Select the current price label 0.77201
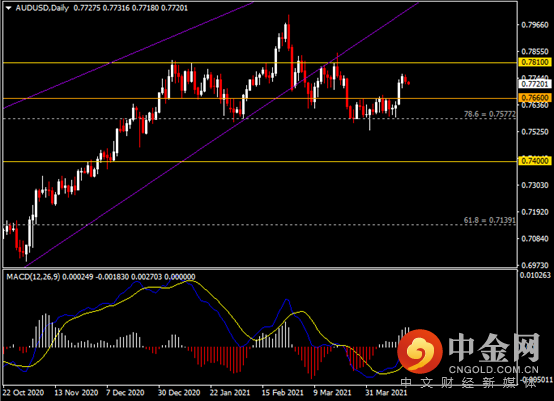This screenshot has height=401, width=554. (x=535, y=84)
